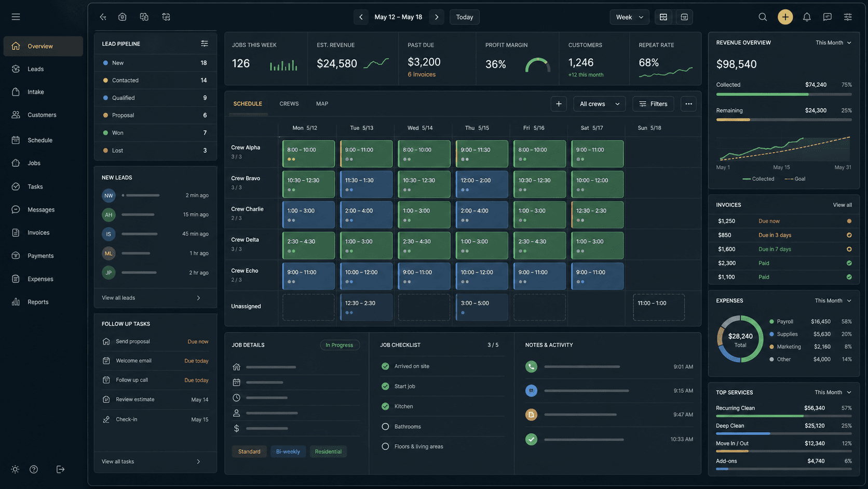
Task: Click the Today button
Action: pos(465,17)
